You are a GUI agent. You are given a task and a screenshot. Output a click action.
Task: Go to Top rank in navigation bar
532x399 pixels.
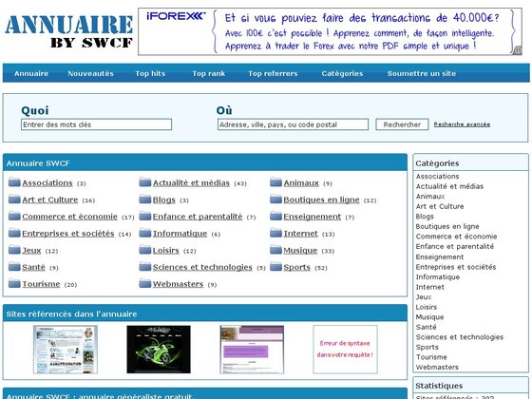coord(208,73)
